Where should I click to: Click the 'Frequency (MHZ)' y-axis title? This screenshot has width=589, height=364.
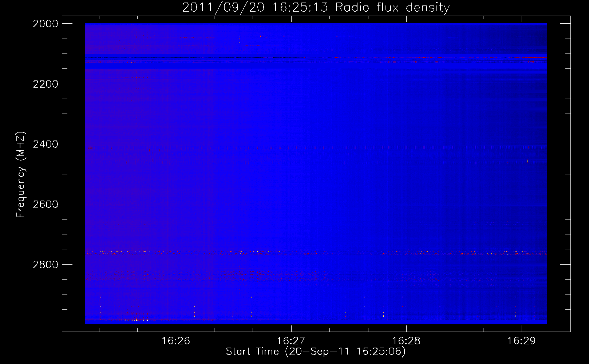coord(21,175)
